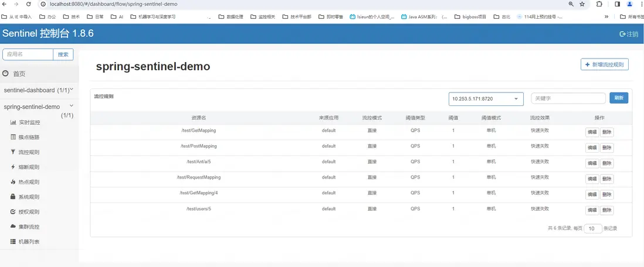
Task: Edit the /test/GetMapping rule
Action: [x=592, y=132]
